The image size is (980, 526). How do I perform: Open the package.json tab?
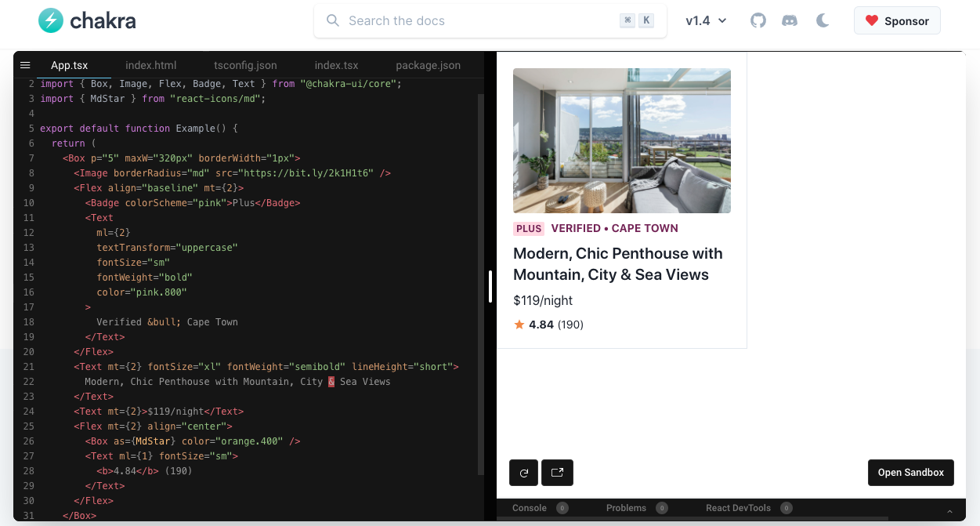pos(428,65)
